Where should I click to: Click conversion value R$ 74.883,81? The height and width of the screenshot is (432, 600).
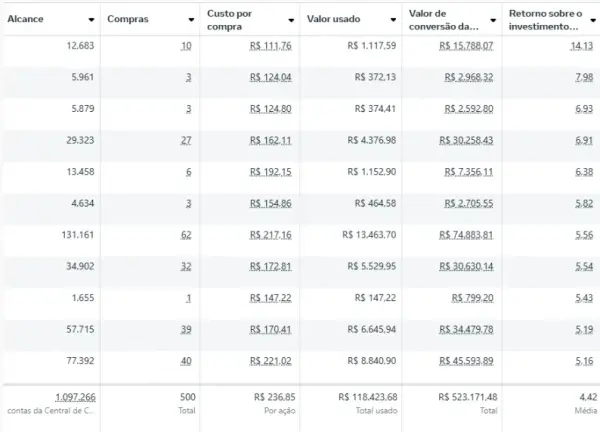pos(466,235)
